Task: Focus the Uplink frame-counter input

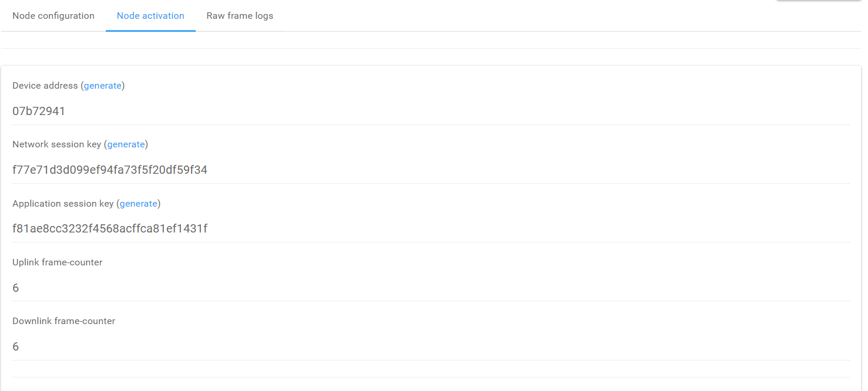Action: coord(431,288)
